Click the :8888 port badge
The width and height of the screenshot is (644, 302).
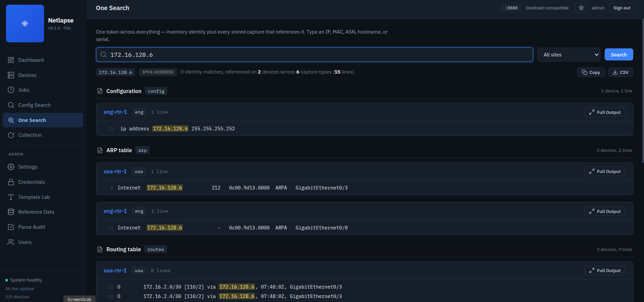pyautogui.click(x=511, y=8)
